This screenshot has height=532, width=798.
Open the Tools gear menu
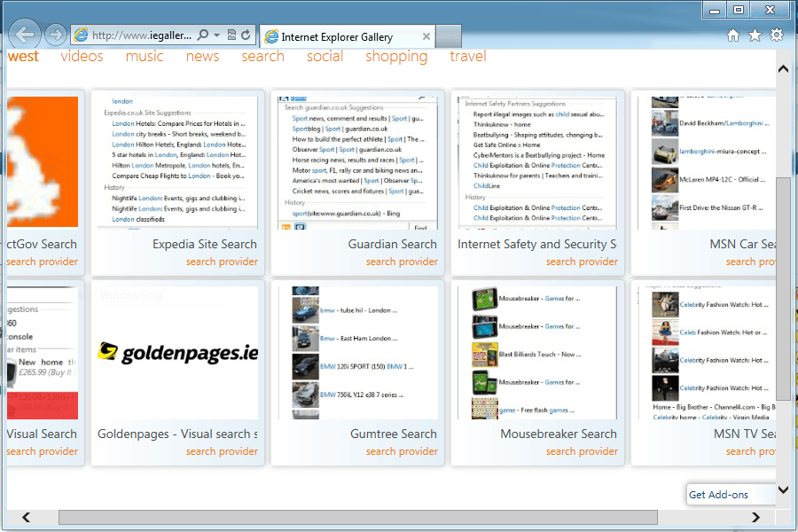click(777, 35)
